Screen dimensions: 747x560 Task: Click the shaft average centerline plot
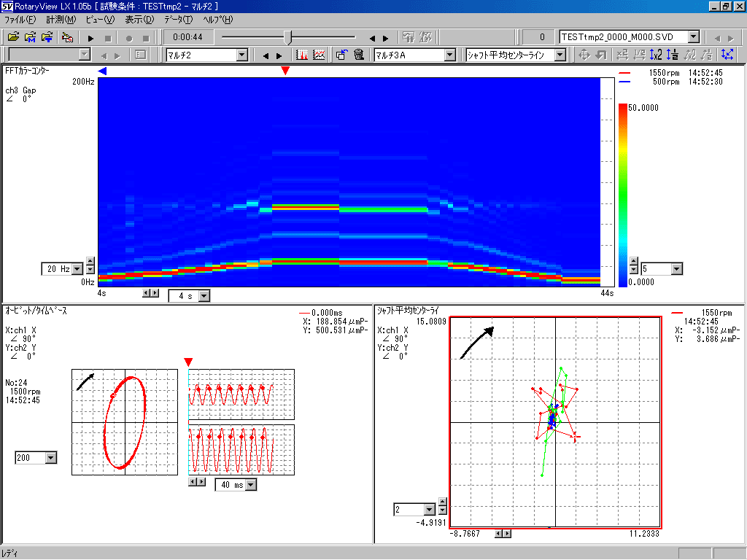coord(555,422)
